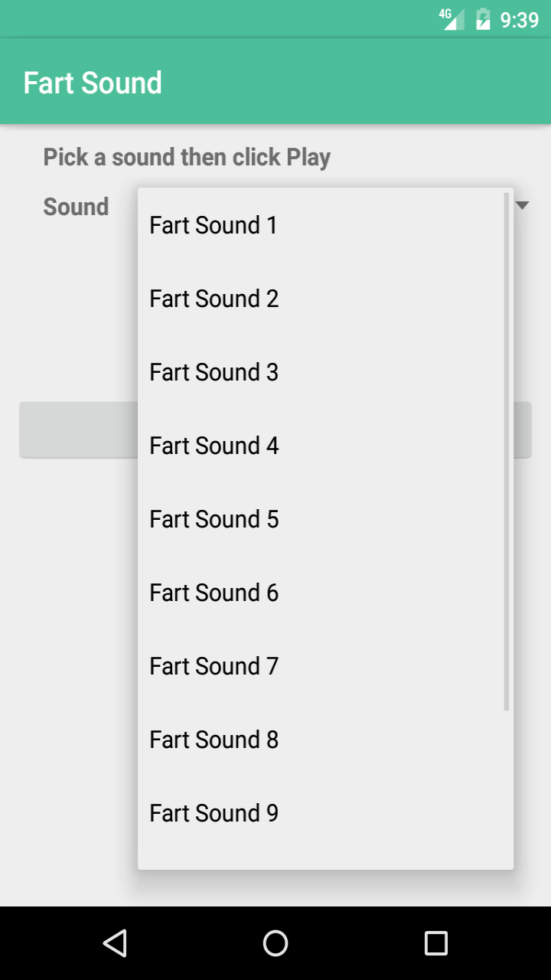Tap the battery status icon
Viewport: 551px width, 980px height.
pyautogui.click(x=482, y=19)
